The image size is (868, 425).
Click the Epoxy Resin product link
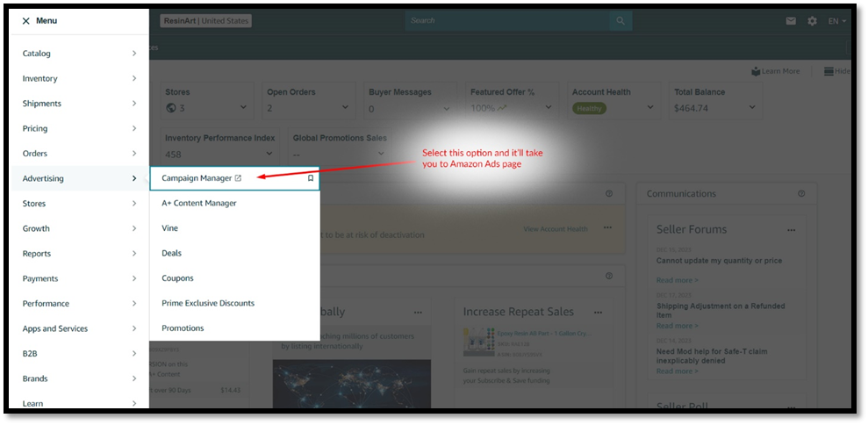[544, 334]
